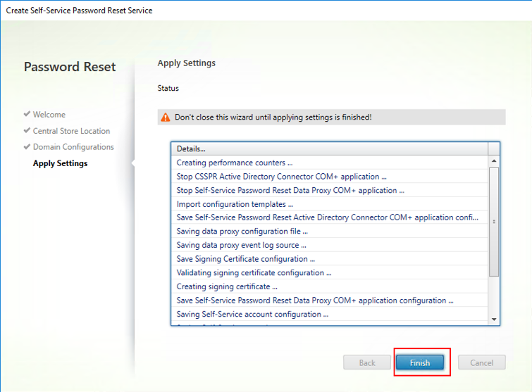Viewport: 532px width, 392px height.
Task: Click the orange warning triangle icon
Action: (x=165, y=118)
